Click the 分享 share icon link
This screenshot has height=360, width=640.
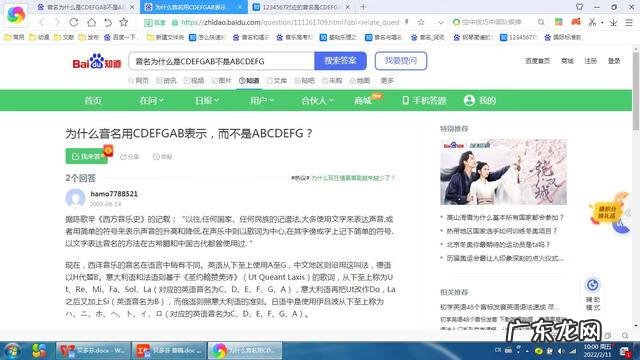click(x=129, y=157)
